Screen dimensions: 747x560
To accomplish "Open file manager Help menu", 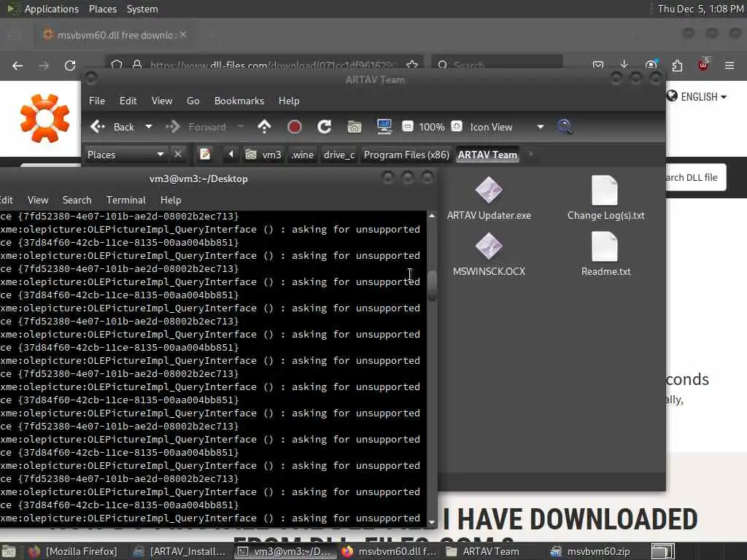I will click(x=289, y=101).
